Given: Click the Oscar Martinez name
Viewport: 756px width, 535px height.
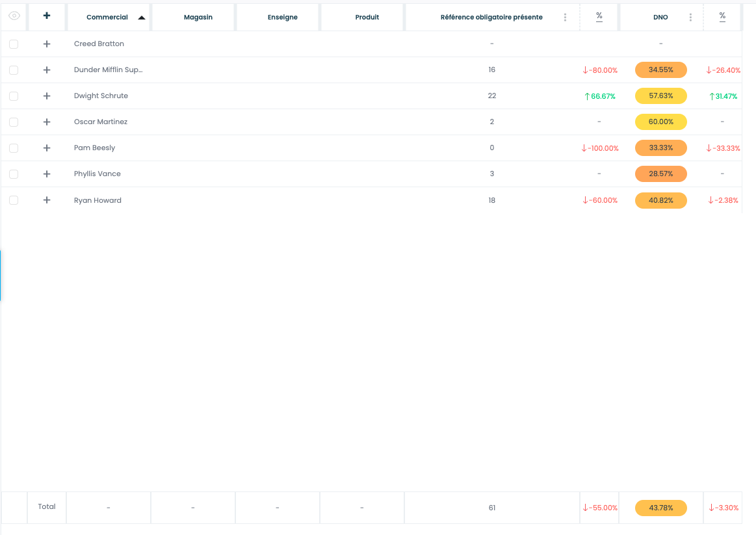Looking at the screenshot, I should [101, 122].
